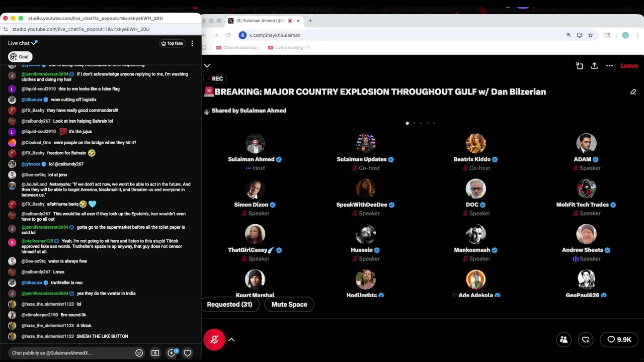Click username @jenniferanderson3694 washing clothes message

click(45, 74)
